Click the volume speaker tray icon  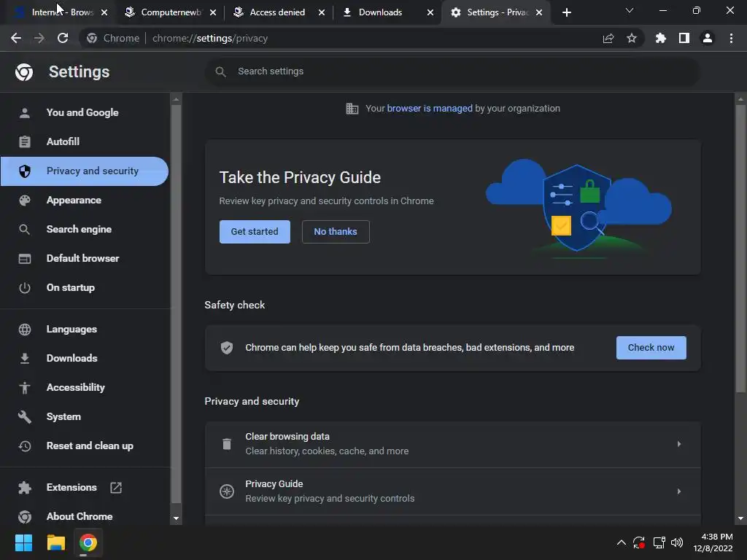[677, 542]
